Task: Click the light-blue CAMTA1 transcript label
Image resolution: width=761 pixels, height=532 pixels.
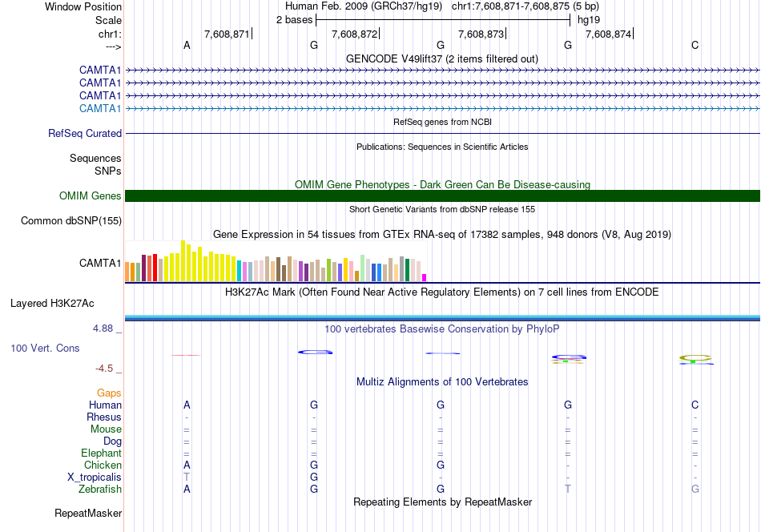Action: click(100, 108)
